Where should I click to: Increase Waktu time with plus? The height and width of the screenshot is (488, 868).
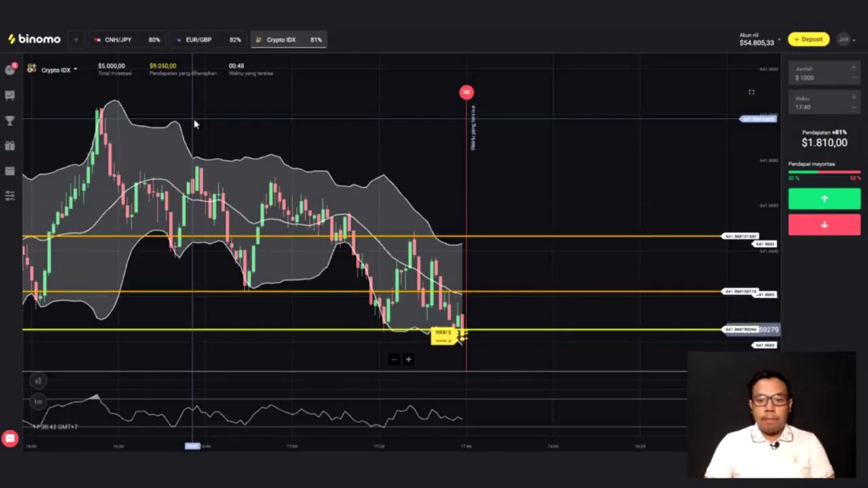coord(854,98)
